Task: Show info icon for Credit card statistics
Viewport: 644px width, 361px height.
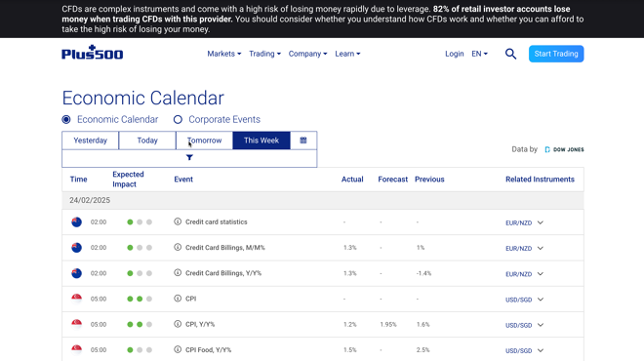Action: point(178,221)
